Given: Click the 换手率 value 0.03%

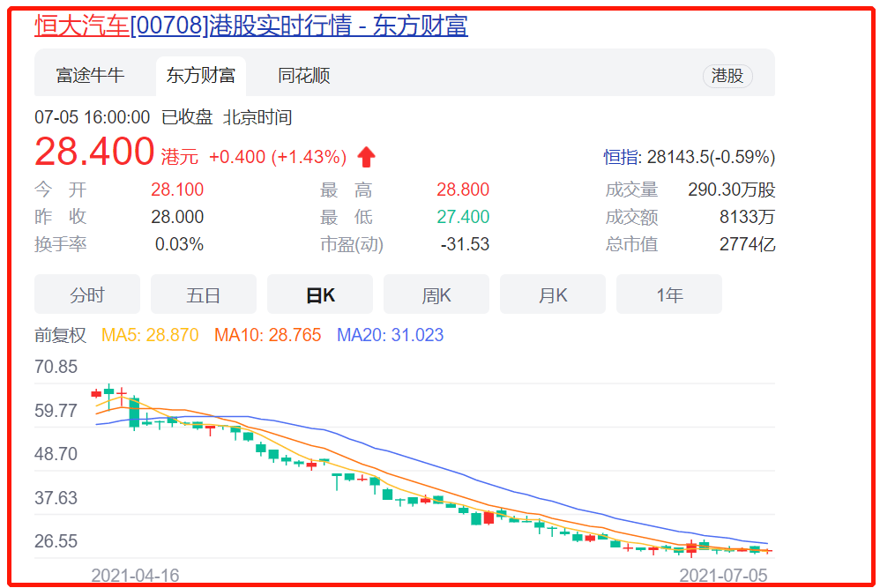Looking at the screenshot, I should tap(180, 244).
